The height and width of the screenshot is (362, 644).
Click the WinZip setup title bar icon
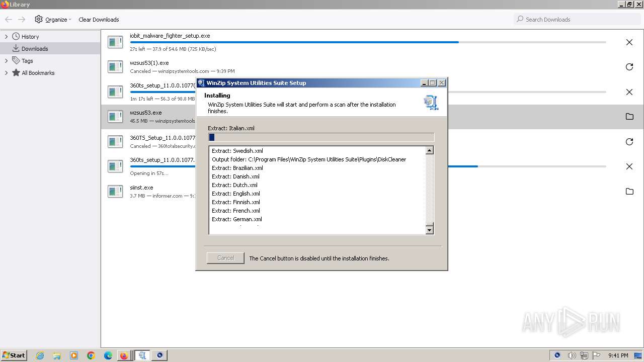[201, 83]
